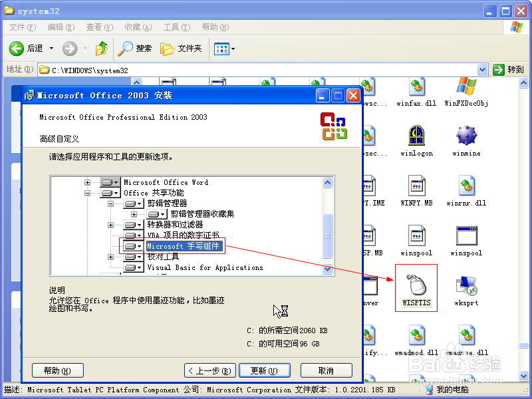Click the Folders toolbar button
Screen dimensions: 532x399
click(182, 49)
